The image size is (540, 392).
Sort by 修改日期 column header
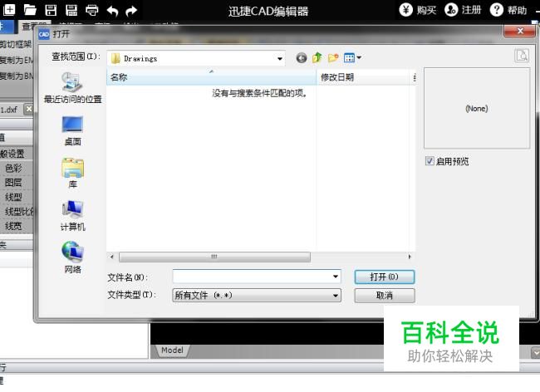coord(365,77)
